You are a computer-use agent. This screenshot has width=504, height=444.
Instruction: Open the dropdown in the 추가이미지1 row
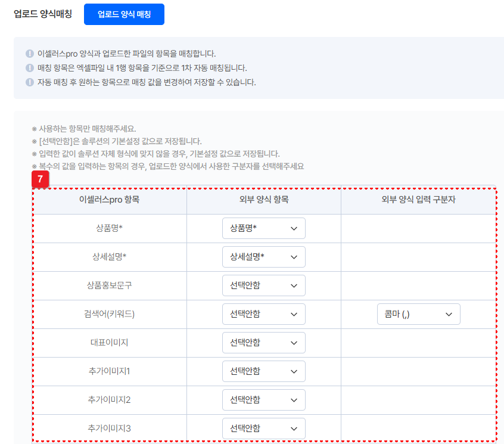(x=263, y=371)
